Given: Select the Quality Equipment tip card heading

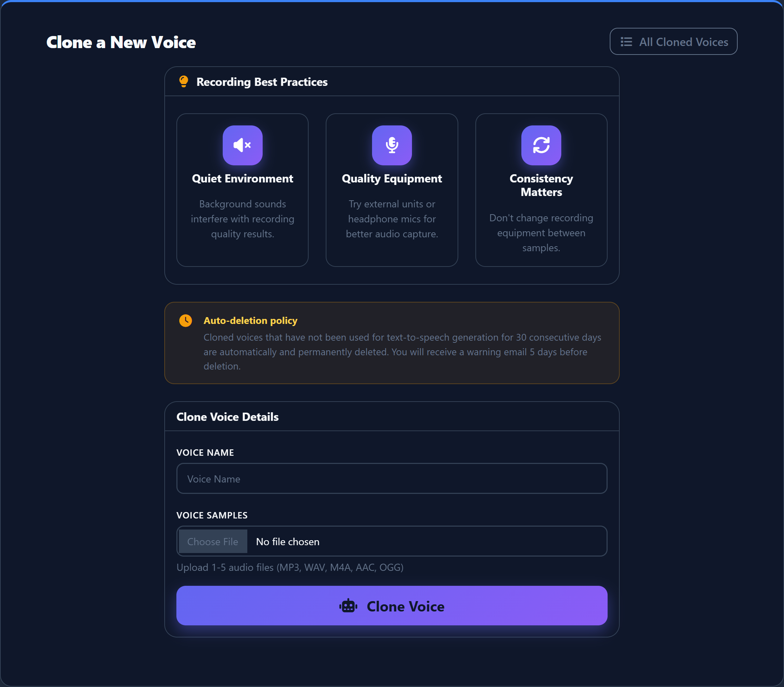Looking at the screenshot, I should (x=392, y=179).
